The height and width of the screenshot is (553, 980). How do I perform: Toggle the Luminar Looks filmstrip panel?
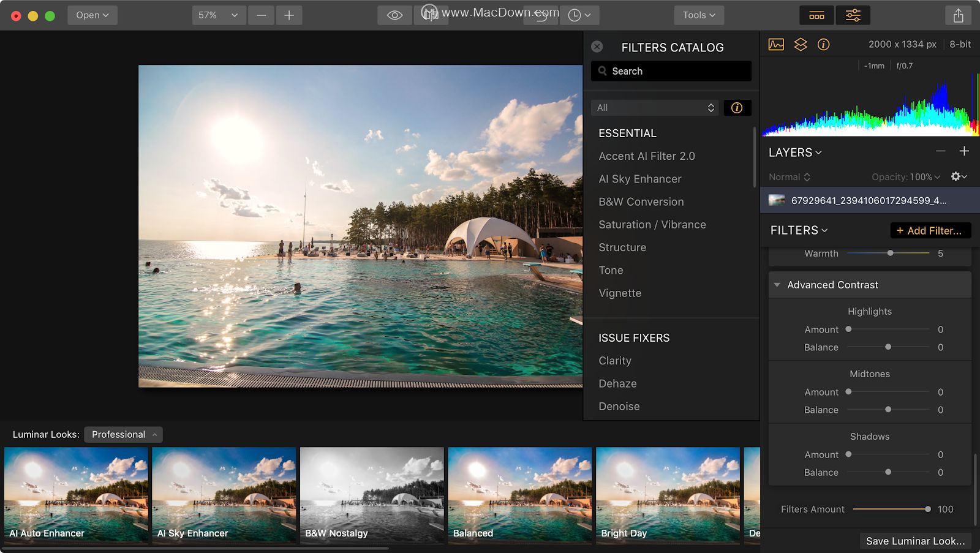[816, 15]
